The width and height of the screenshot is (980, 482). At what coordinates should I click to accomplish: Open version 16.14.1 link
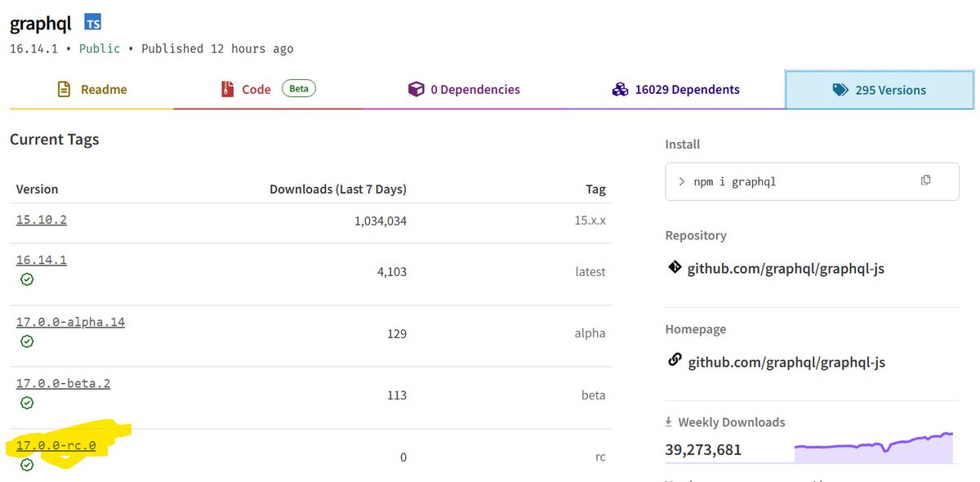click(42, 260)
